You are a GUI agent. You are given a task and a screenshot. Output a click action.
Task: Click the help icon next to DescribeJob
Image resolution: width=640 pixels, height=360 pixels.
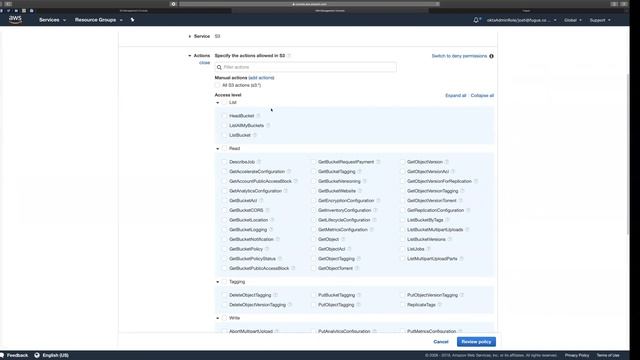259,162
